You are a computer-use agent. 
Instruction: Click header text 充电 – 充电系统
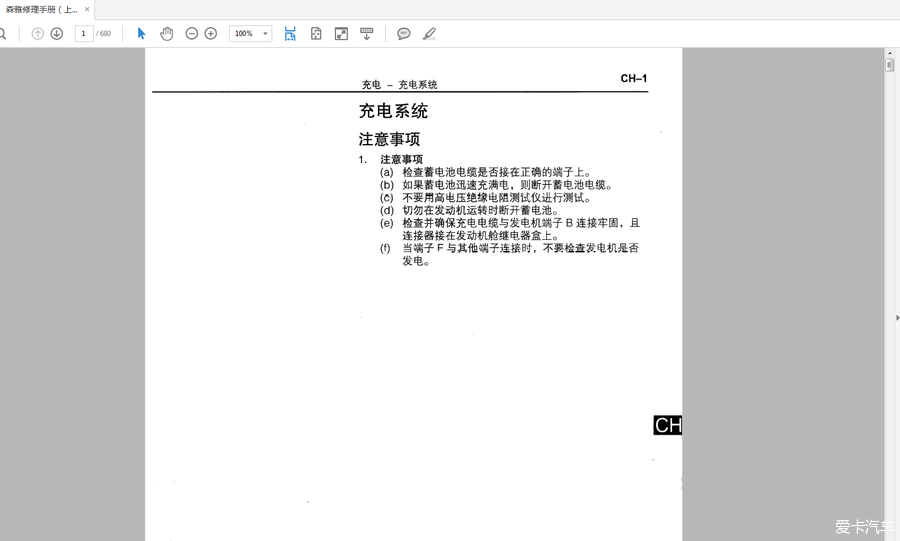click(399, 84)
